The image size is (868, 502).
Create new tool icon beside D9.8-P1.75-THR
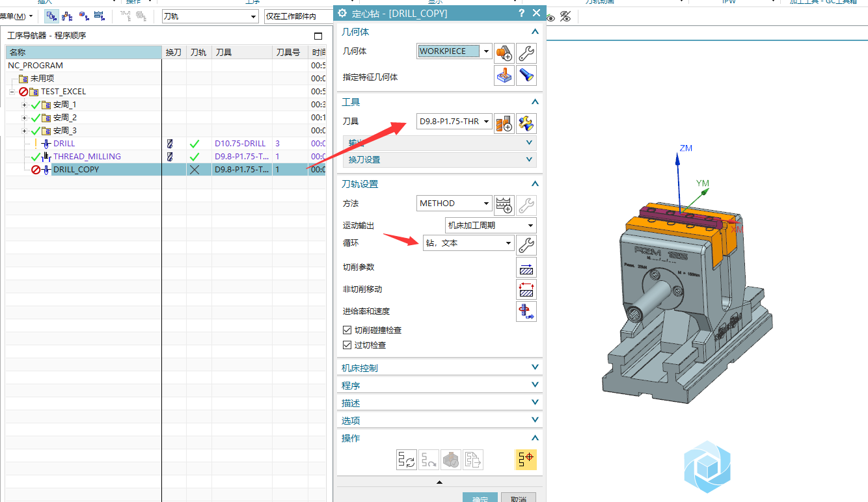[x=504, y=123]
